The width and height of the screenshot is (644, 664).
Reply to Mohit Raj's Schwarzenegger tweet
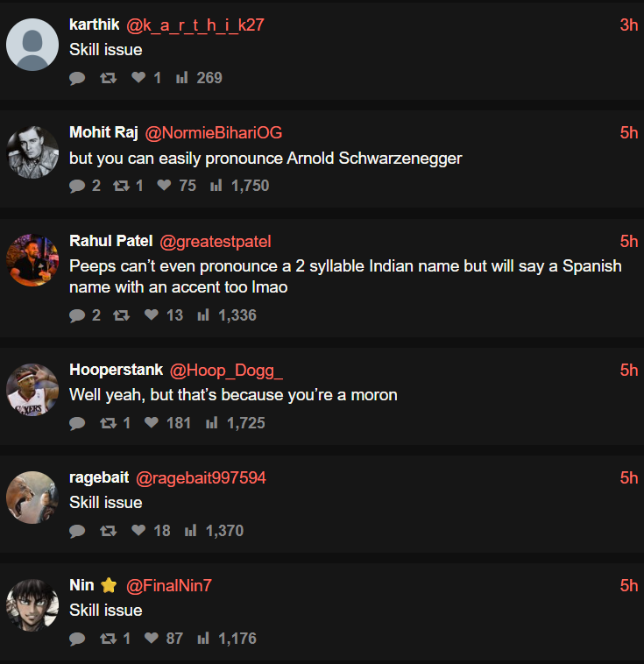[x=77, y=186]
